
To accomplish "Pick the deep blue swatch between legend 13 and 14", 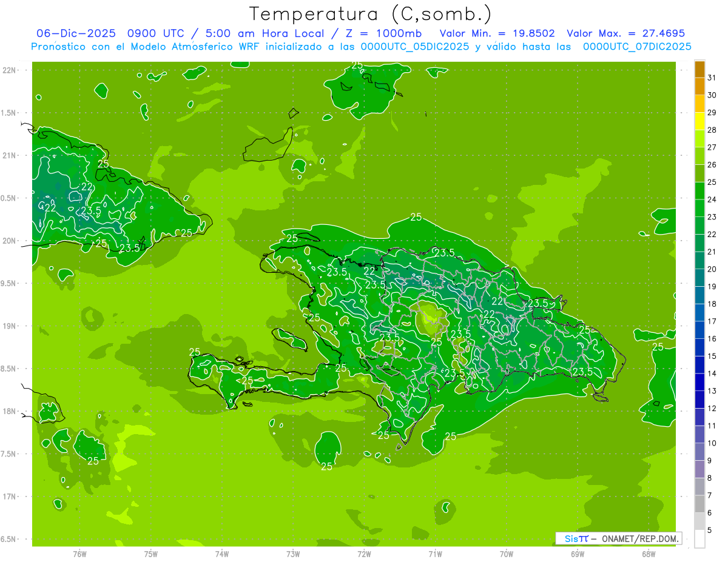I will tap(699, 383).
